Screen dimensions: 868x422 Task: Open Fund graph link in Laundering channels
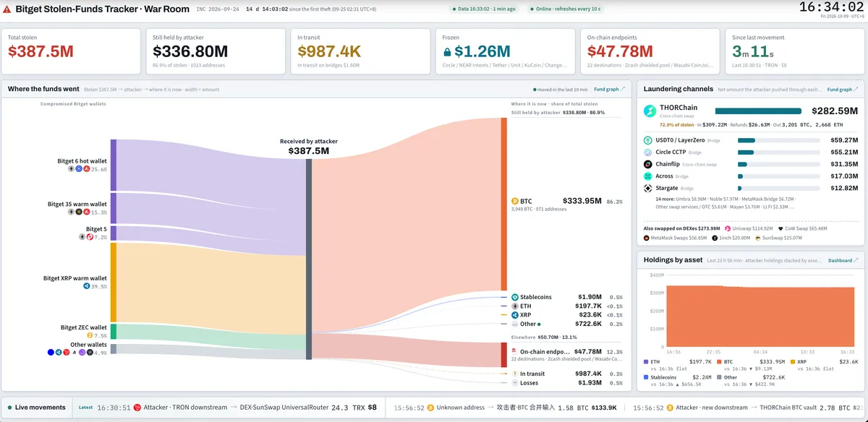click(x=843, y=90)
